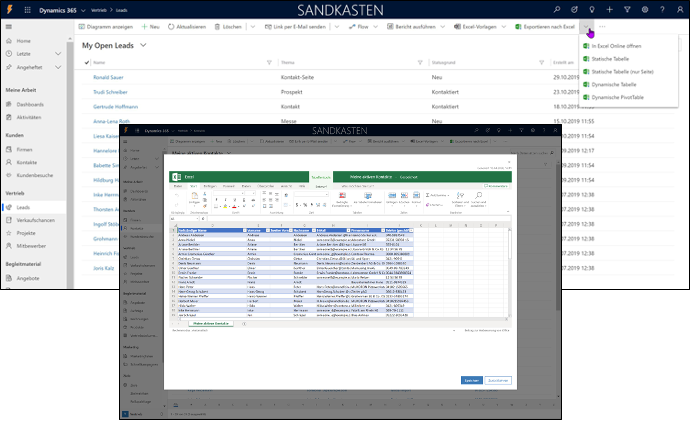The width and height of the screenshot is (697, 424).
Task: Open lead Joris Kalz
Action: [x=104, y=268]
